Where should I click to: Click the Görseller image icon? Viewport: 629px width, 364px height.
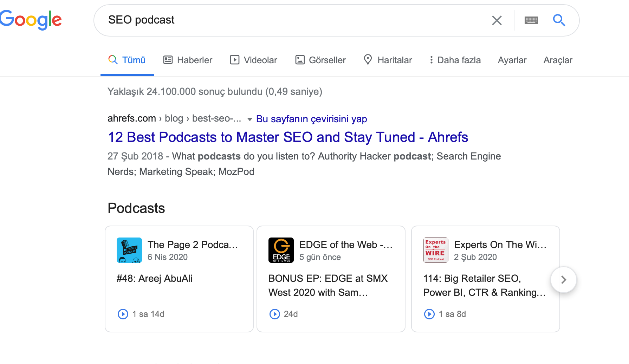pyautogui.click(x=300, y=60)
